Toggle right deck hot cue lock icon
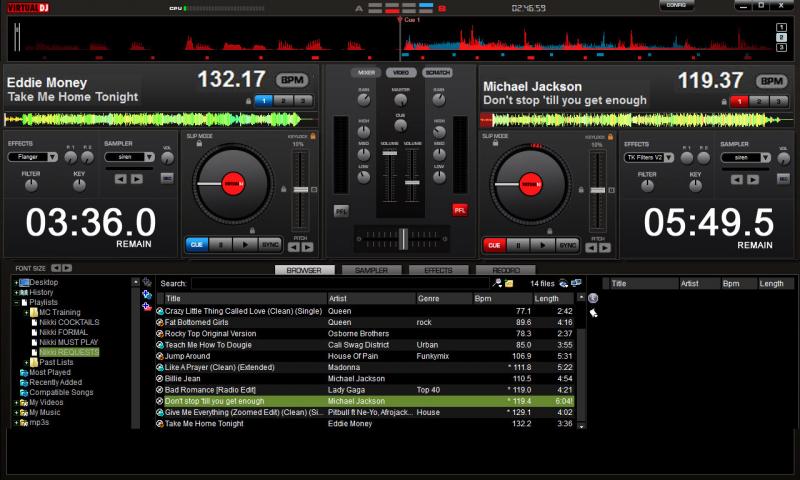Viewport: 800px width, 480px height. [724, 102]
